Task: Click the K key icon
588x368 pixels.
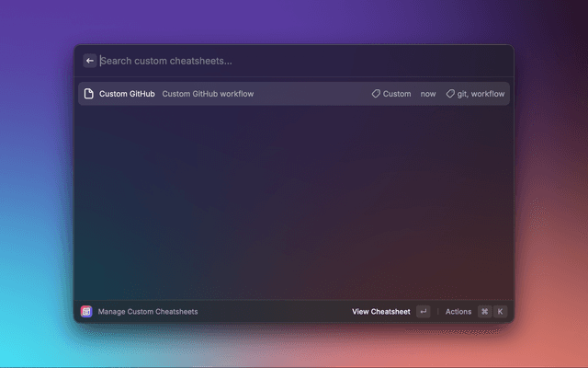Action: click(x=500, y=312)
